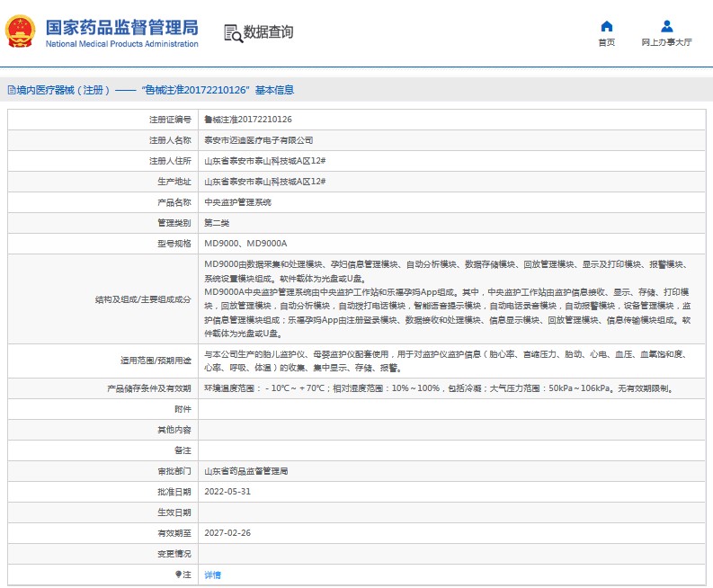Click the 附件 row label

coord(183,409)
